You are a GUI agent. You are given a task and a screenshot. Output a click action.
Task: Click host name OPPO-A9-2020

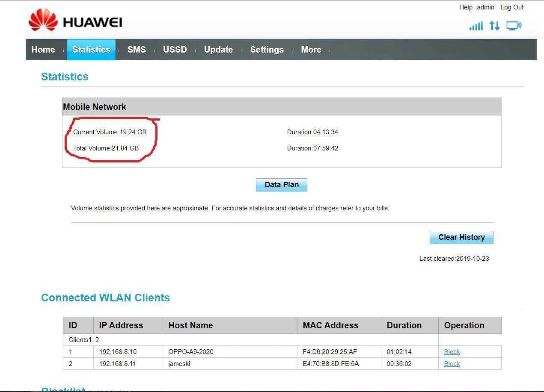click(x=191, y=352)
